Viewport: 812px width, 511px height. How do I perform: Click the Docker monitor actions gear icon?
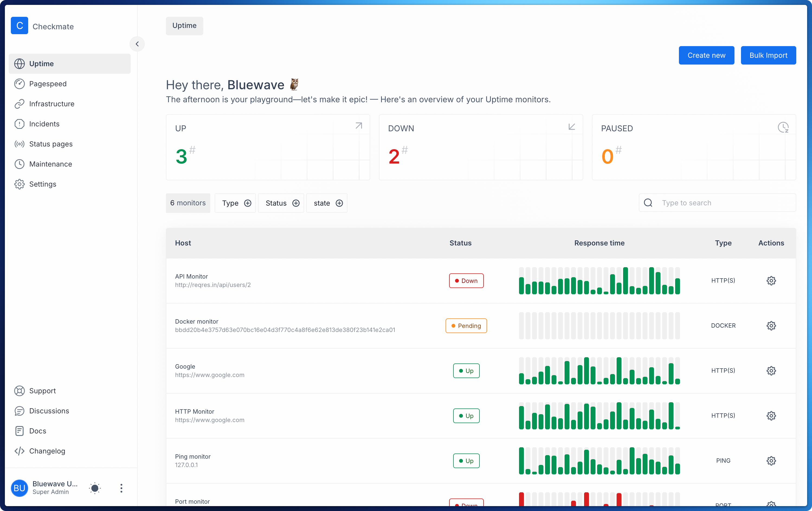click(771, 326)
